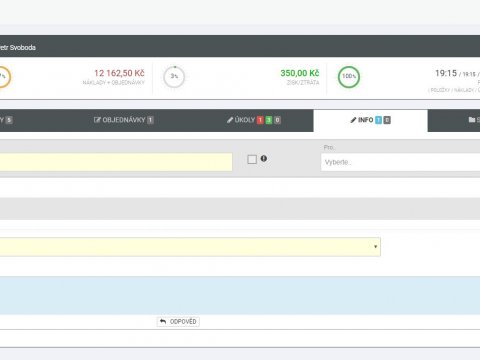480x360 pixels.
Task: Click the 3% circular progress indicator
Action: pyautogui.click(x=174, y=77)
